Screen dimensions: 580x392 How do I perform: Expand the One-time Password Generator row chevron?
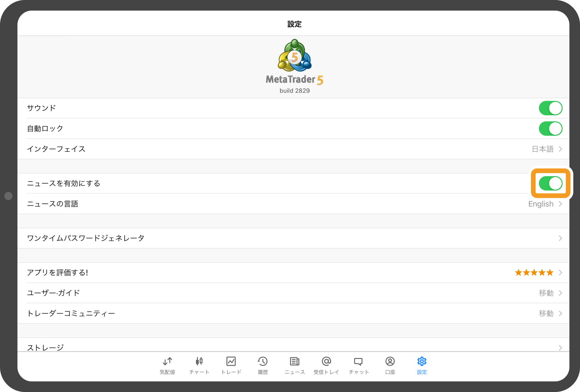560,238
